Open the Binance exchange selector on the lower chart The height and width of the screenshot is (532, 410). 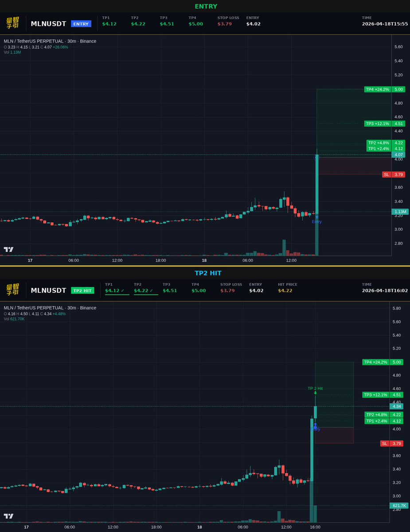(89, 307)
